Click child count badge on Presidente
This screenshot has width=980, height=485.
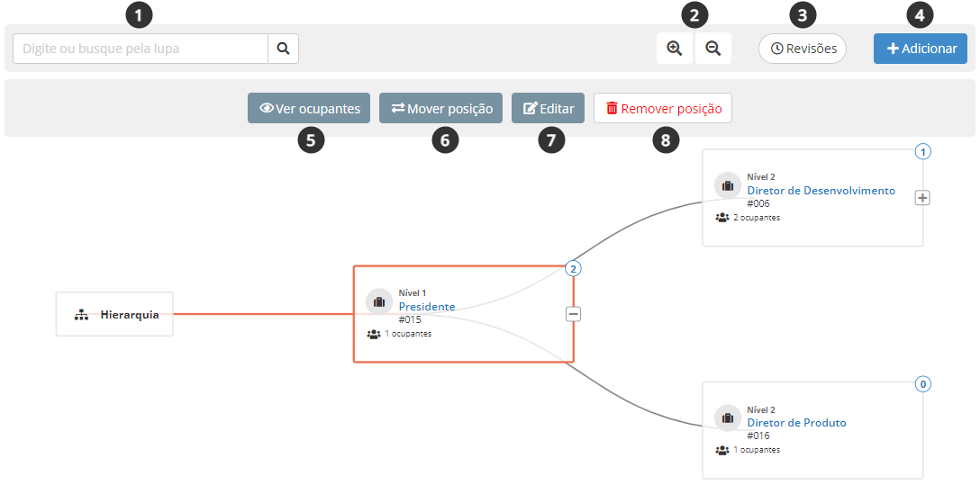pos(573,268)
